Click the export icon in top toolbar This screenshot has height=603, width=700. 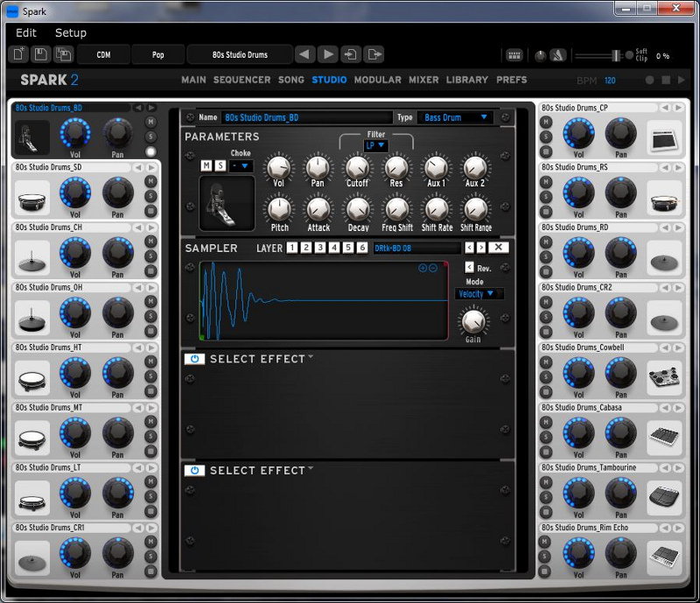point(374,54)
